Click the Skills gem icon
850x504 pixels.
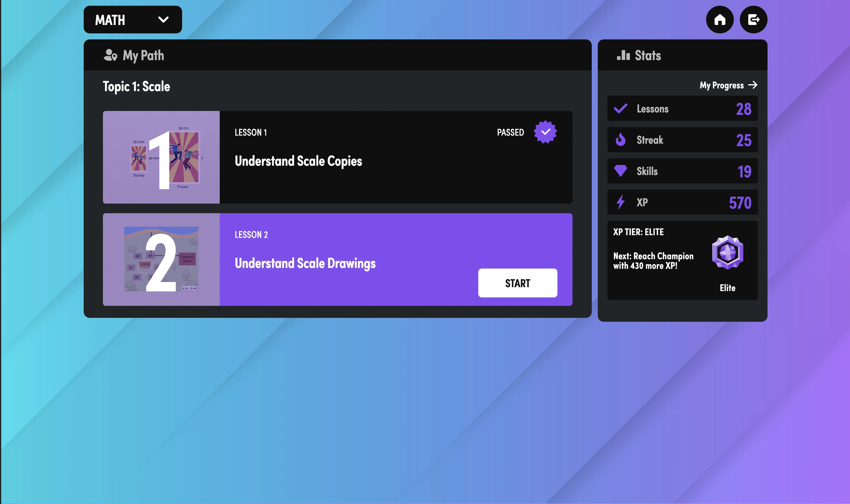tap(620, 171)
